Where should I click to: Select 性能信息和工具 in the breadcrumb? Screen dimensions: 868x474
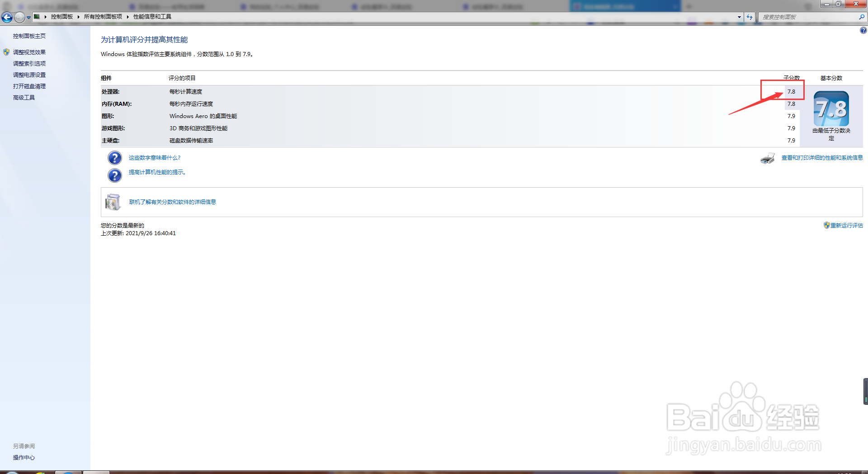(152, 17)
